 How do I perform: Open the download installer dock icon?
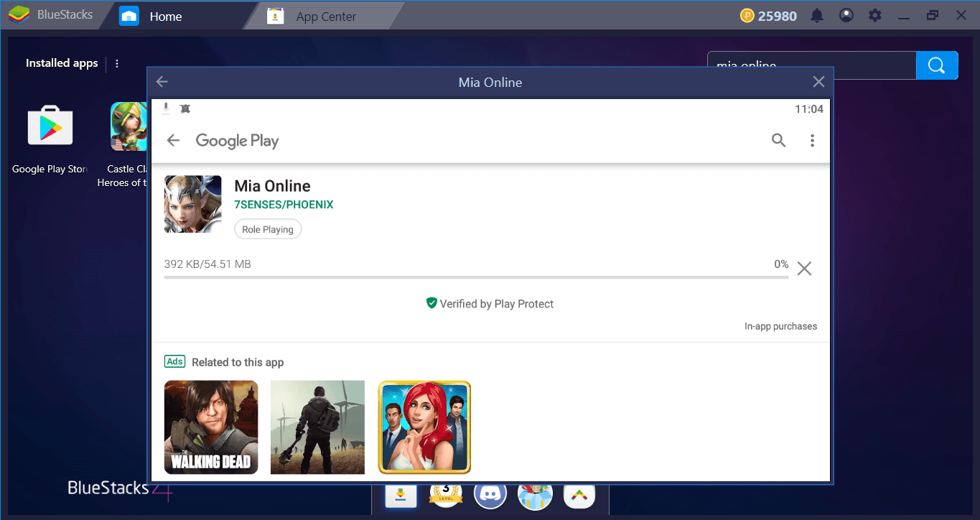(x=401, y=496)
